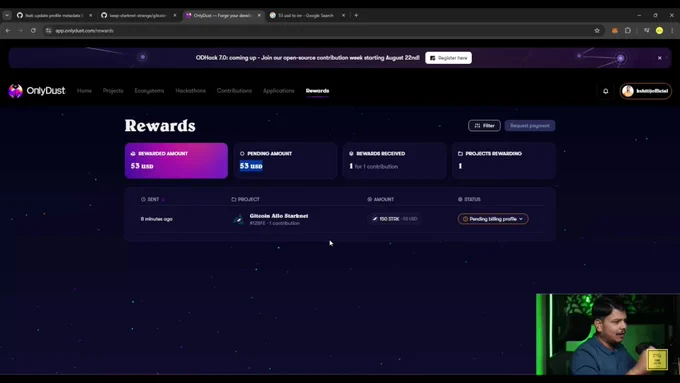This screenshot has height=383, width=680.
Task: Close the OnlyDust browser tab
Action: coord(259,15)
